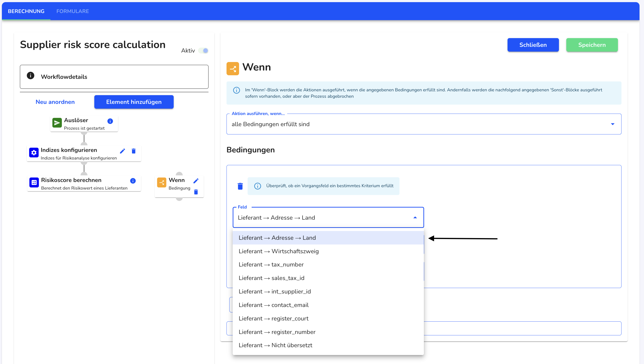Screen dimensions: 644x364
Task: Delete the condition with the trash icon
Action: click(x=240, y=186)
